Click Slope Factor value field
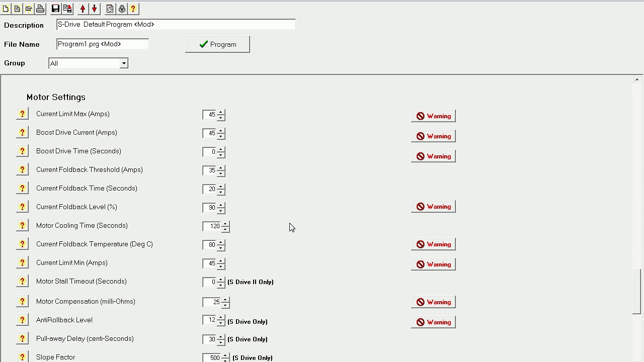The width and height of the screenshot is (644, 362). click(x=211, y=358)
